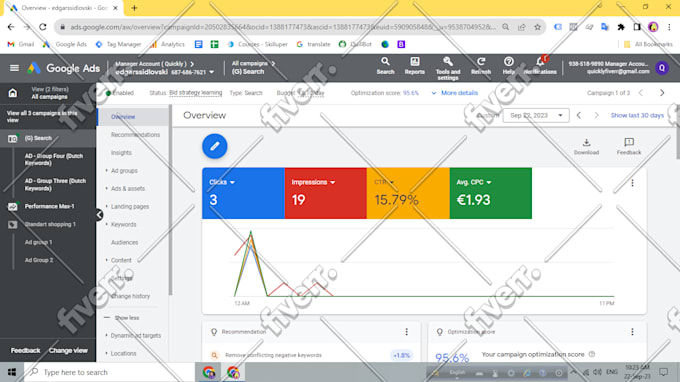
Task: Open Tools and settings
Action: (448, 68)
